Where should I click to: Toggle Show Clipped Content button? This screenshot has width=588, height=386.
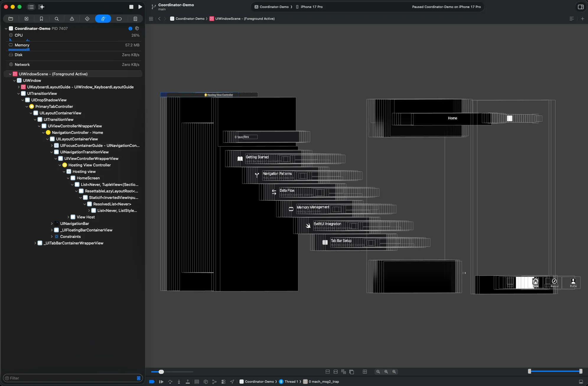click(328, 372)
